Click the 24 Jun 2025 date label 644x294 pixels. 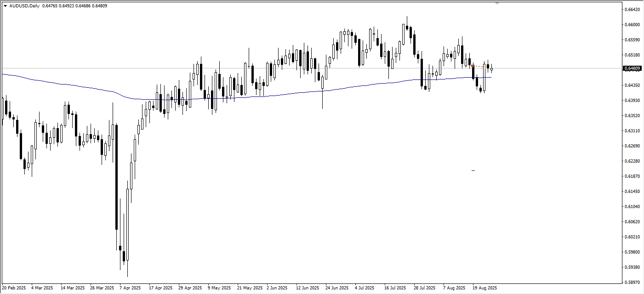coord(337,288)
